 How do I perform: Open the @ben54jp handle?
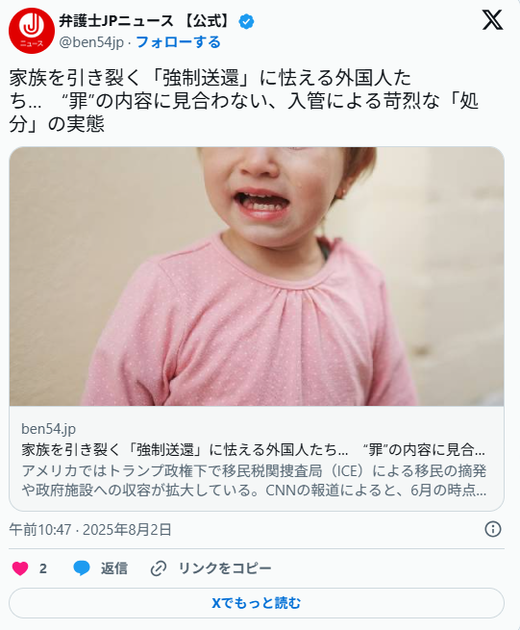(92, 42)
